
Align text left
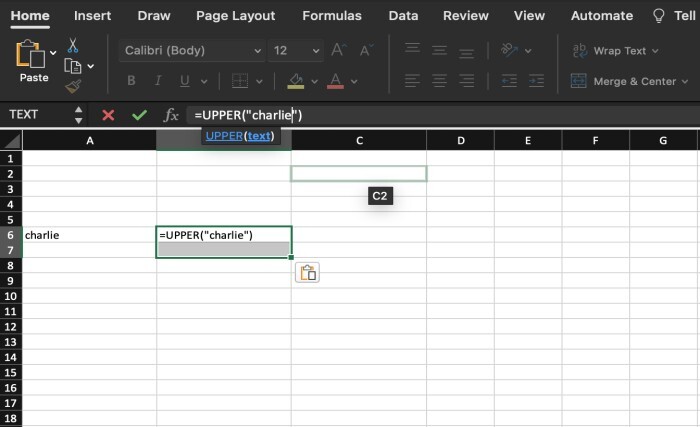pyautogui.click(x=412, y=81)
